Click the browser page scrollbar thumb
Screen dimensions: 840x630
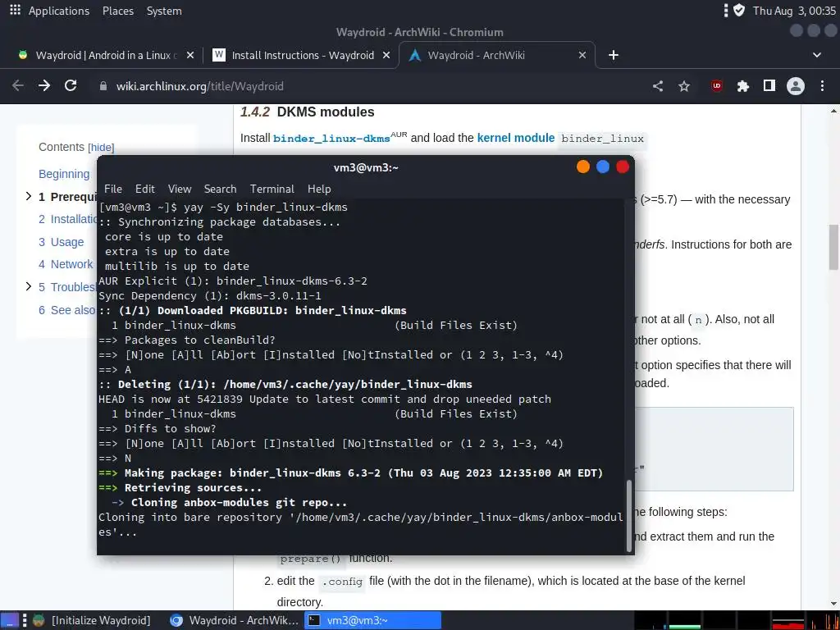833,247
